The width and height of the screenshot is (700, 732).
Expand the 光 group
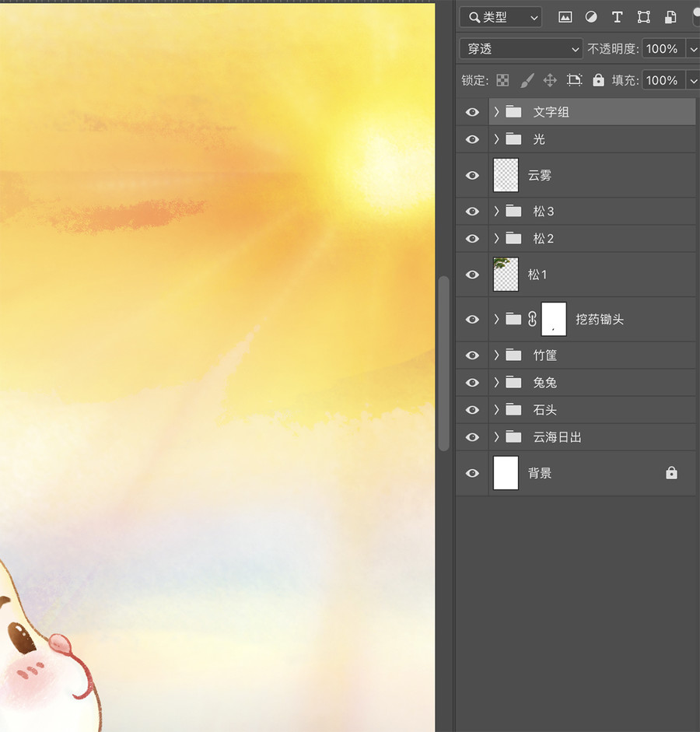tap(496, 139)
